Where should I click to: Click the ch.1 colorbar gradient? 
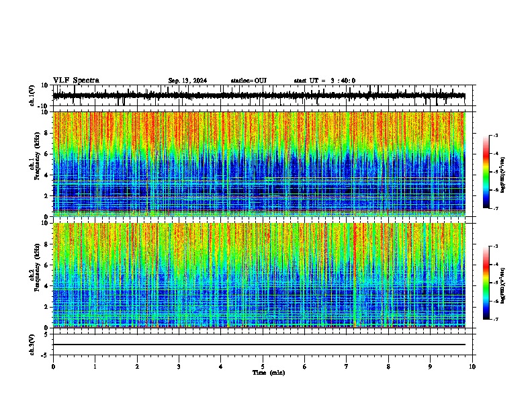point(486,172)
